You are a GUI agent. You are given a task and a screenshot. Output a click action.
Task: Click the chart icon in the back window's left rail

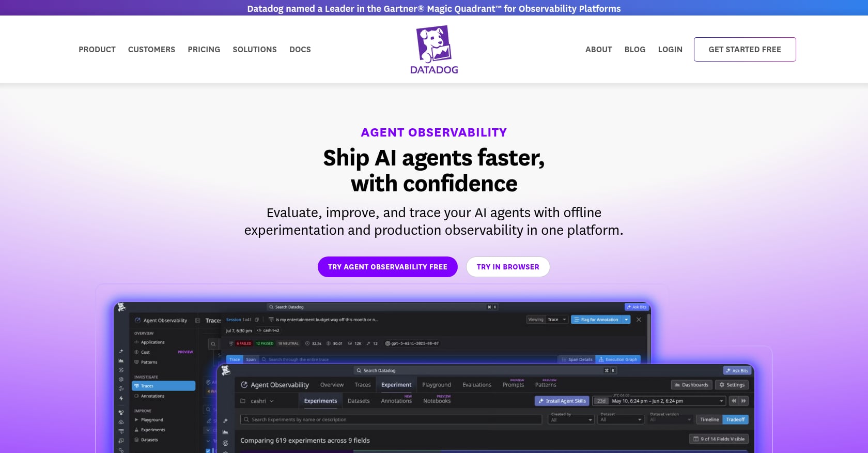[121, 360]
